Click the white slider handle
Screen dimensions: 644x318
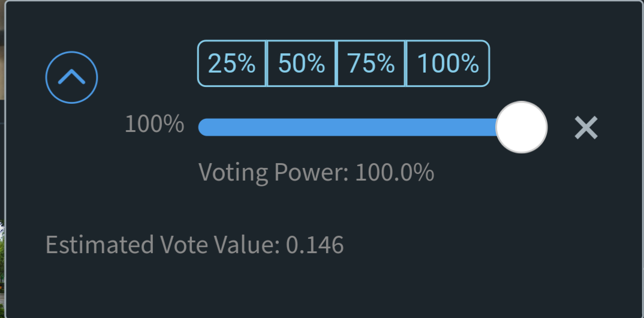(522, 127)
